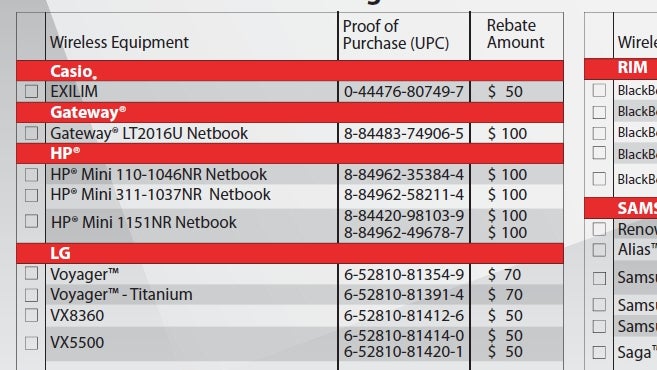Select the RIM section heading

[632, 67]
